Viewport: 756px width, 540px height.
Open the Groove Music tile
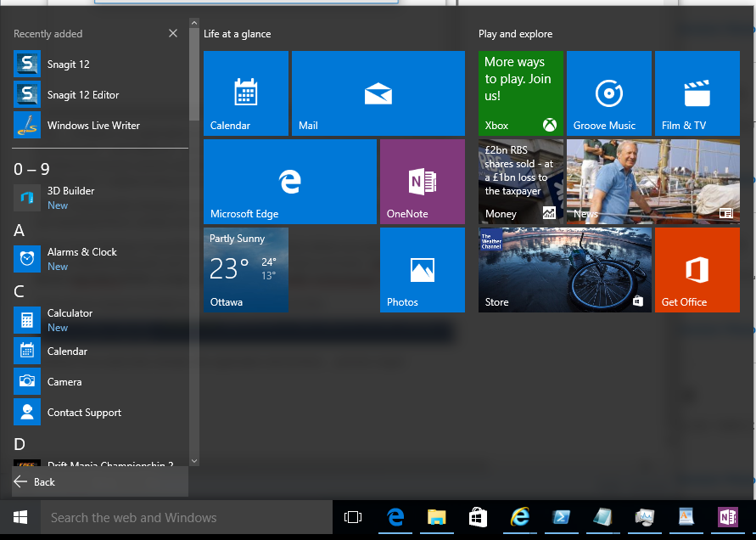pyautogui.click(x=608, y=93)
